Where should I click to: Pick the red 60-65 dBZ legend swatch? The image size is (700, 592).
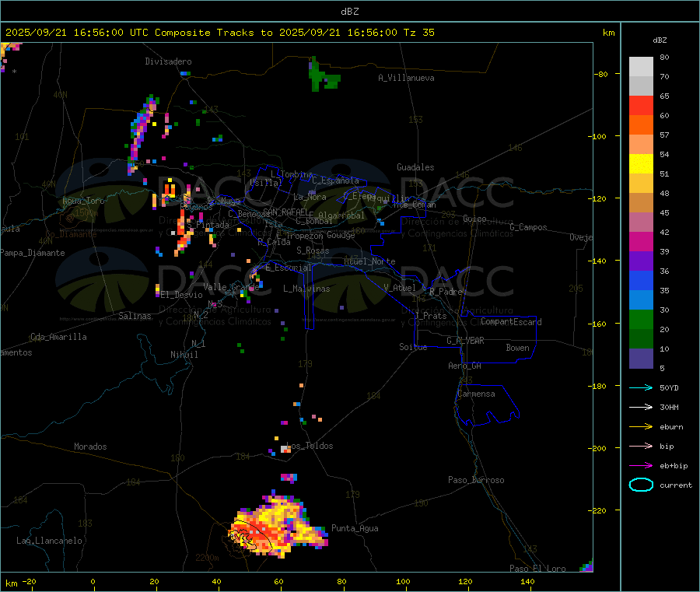tap(641, 106)
